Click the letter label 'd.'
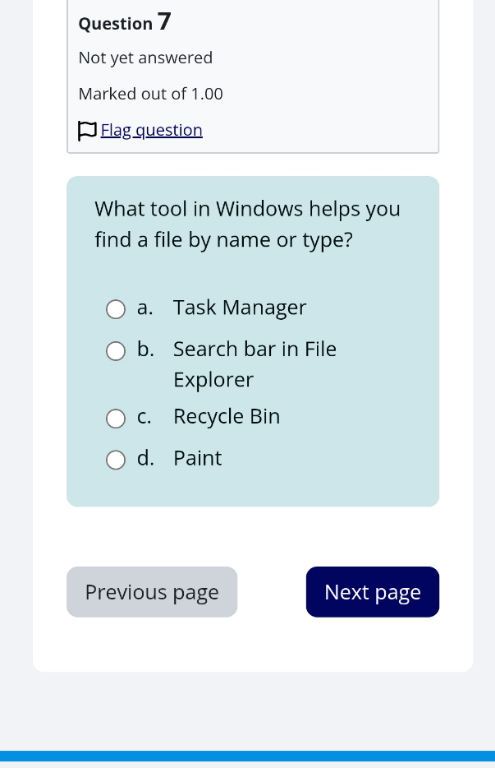The width and height of the screenshot is (495, 768). pyautogui.click(x=145, y=458)
